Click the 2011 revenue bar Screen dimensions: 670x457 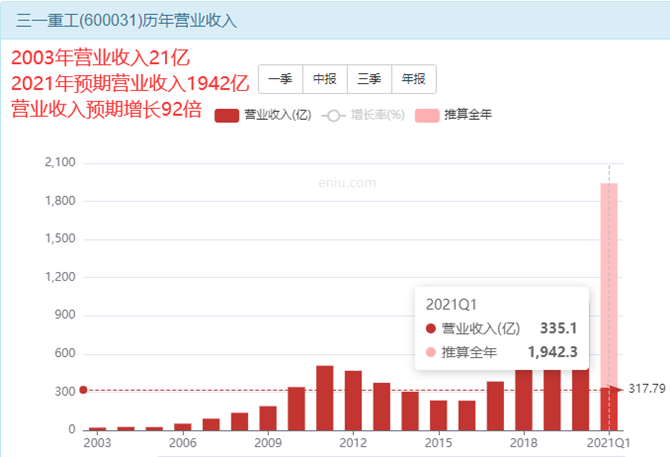pyautogui.click(x=325, y=398)
